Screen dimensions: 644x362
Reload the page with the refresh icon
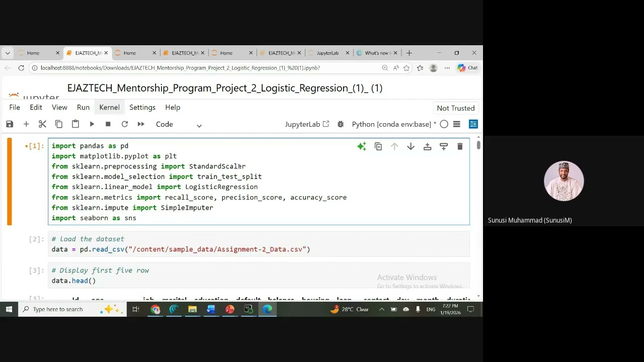[x=21, y=68]
